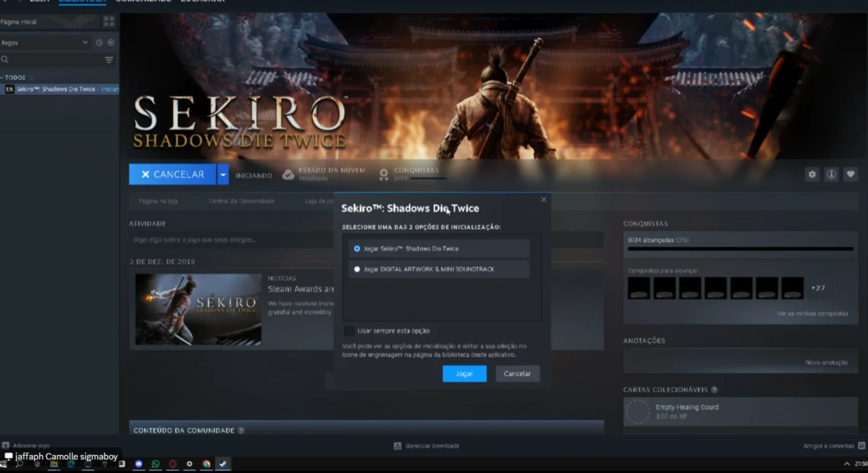Click Jogar button in launch dialog
The width and height of the screenshot is (868, 473).
464,374
